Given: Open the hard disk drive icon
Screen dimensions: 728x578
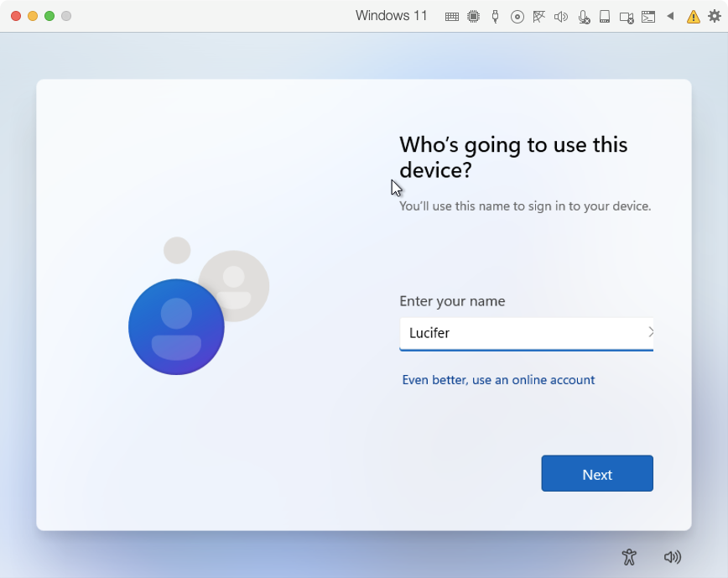Looking at the screenshot, I should 605,17.
